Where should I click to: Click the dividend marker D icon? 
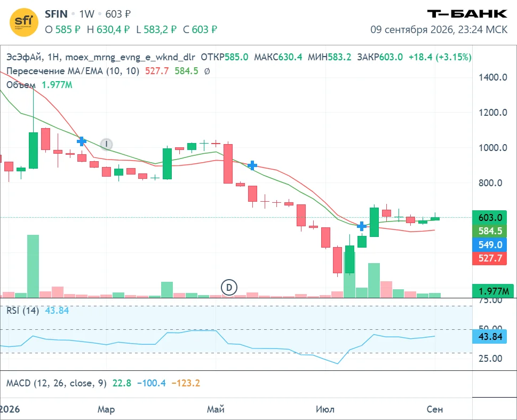click(x=229, y=287)
